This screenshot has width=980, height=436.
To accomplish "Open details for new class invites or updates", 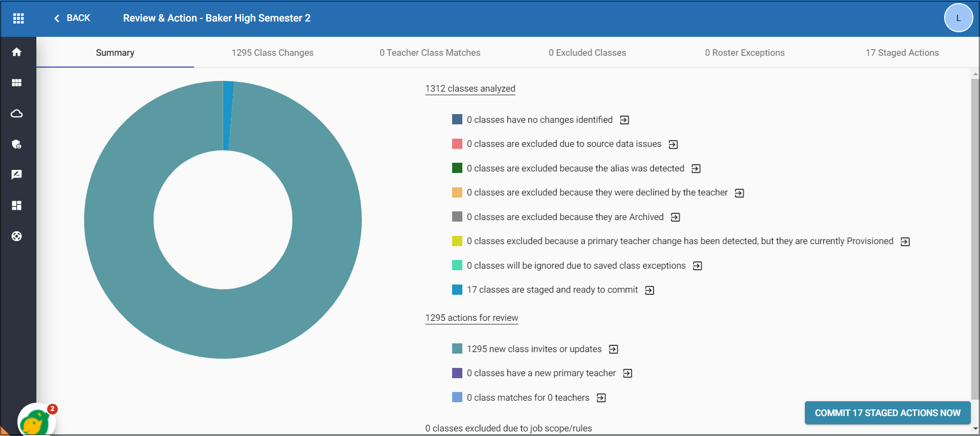I will pos(613,350).
